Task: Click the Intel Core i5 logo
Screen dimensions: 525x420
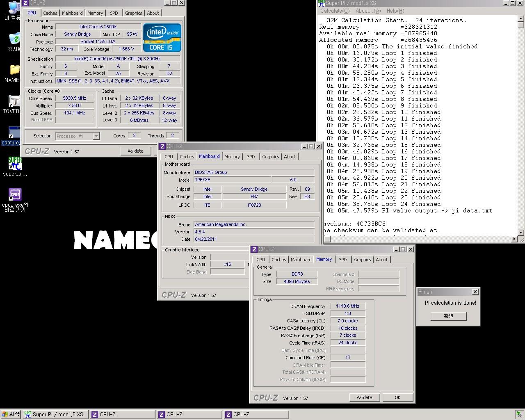Action: click(162, 37)
